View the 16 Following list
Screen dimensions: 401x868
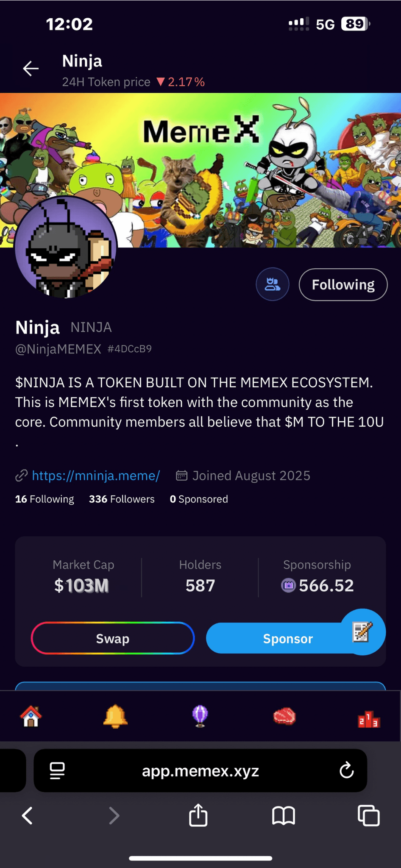coord(45,499)
